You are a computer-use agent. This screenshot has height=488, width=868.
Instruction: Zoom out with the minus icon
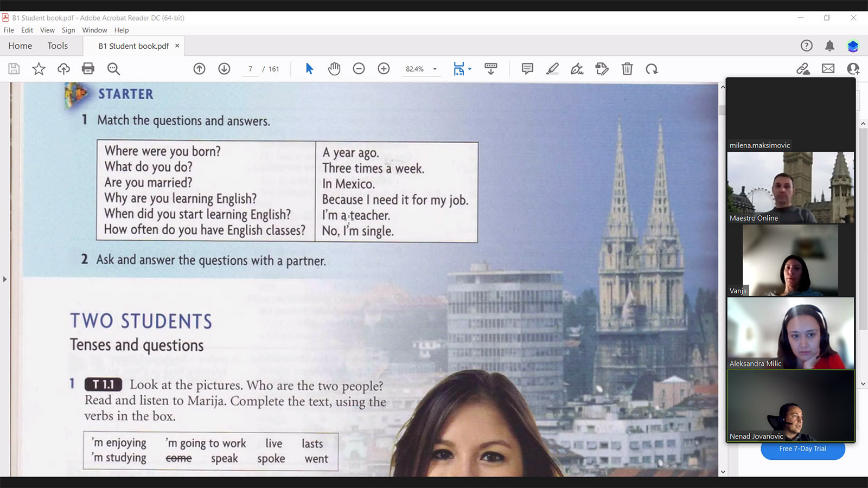[x=359, y=69]
